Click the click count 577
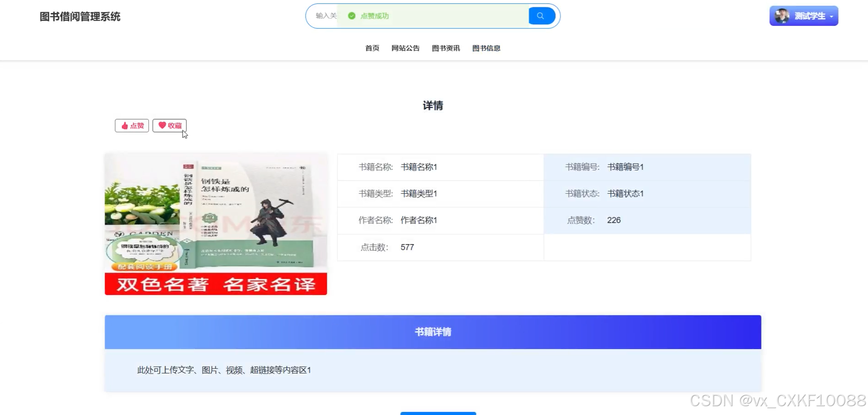 407,248
